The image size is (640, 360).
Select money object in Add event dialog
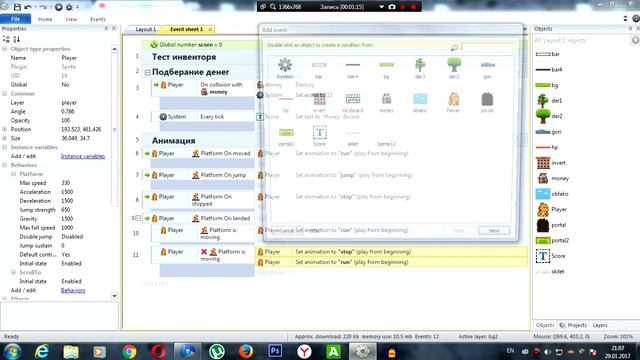[386, 102]
